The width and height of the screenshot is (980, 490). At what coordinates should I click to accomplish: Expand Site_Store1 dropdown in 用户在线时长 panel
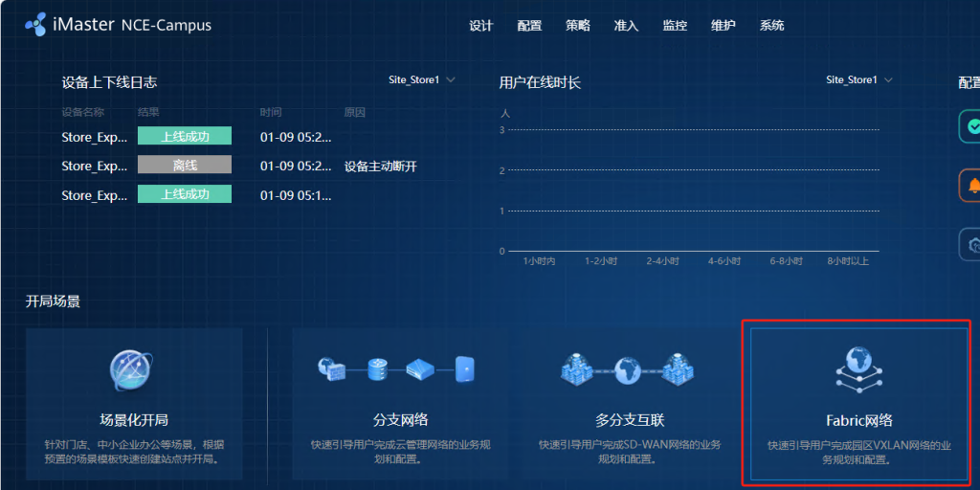click(859, 80)
